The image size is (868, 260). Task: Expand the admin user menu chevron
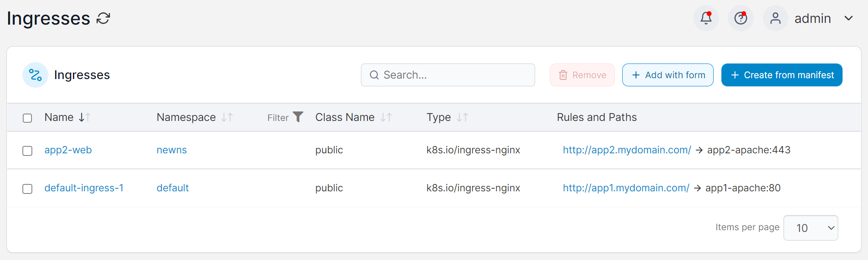tap(849, 18)
